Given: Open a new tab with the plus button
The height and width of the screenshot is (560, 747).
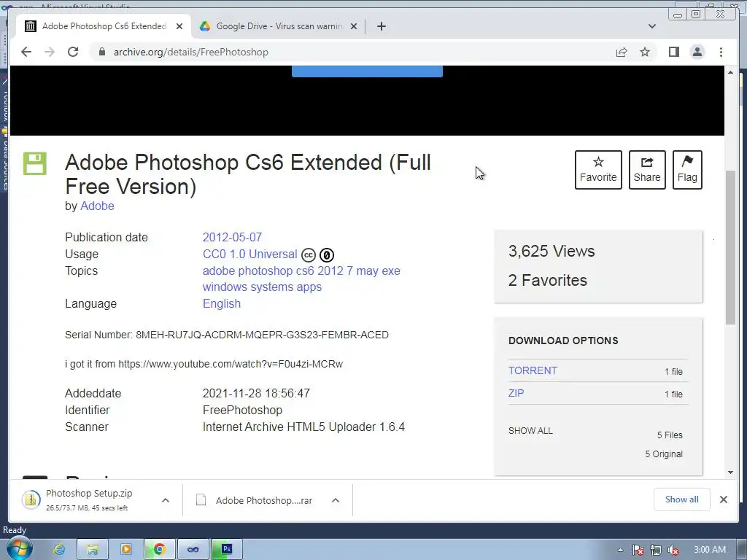Looking at the screenshot, I should tap(381, 26).
